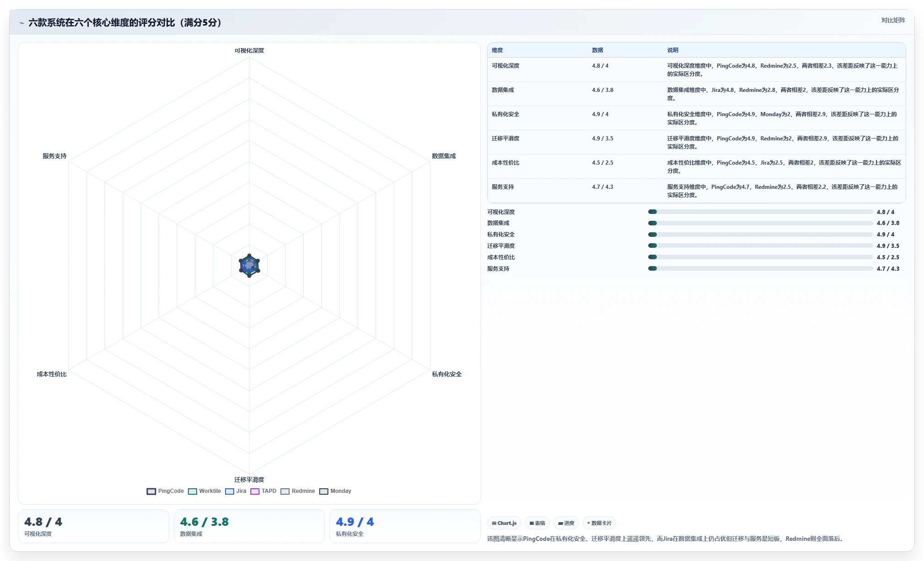Click the 数据集成 axis label on the radar
Screen dimensions: 924x561
(444, 156)
